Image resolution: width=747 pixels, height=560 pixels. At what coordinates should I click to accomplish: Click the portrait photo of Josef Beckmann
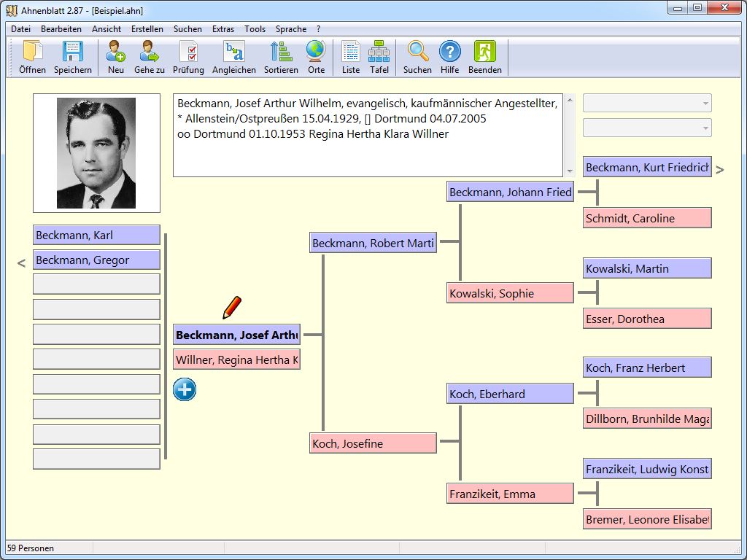point(96,153)
